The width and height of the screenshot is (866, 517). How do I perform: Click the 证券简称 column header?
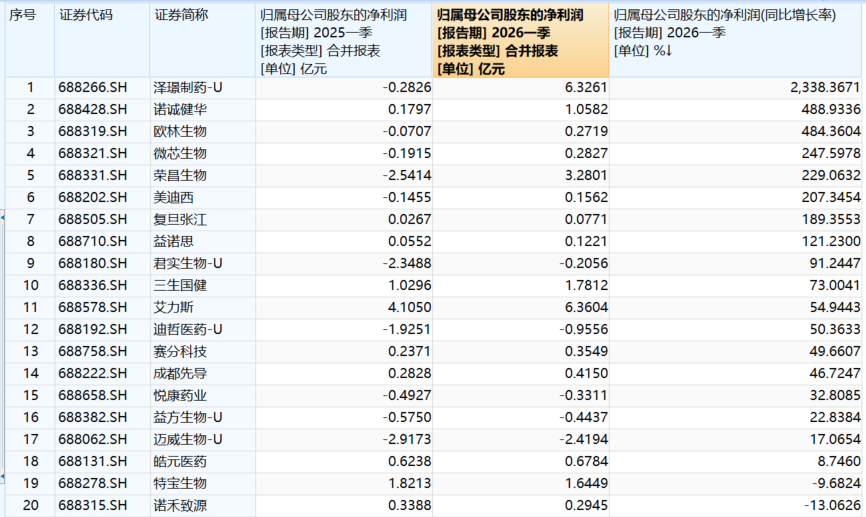coord(182,15)
